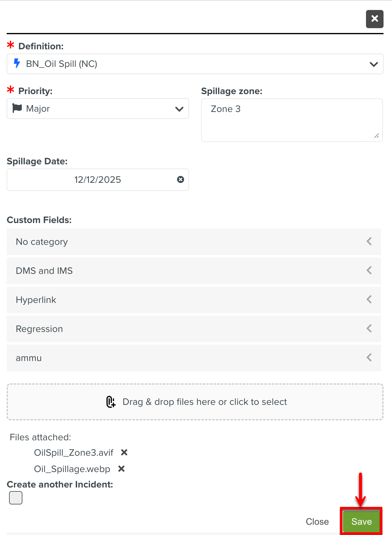
Task: Click the Close text button
Action: pyautogui.click(x=317, y=522)
